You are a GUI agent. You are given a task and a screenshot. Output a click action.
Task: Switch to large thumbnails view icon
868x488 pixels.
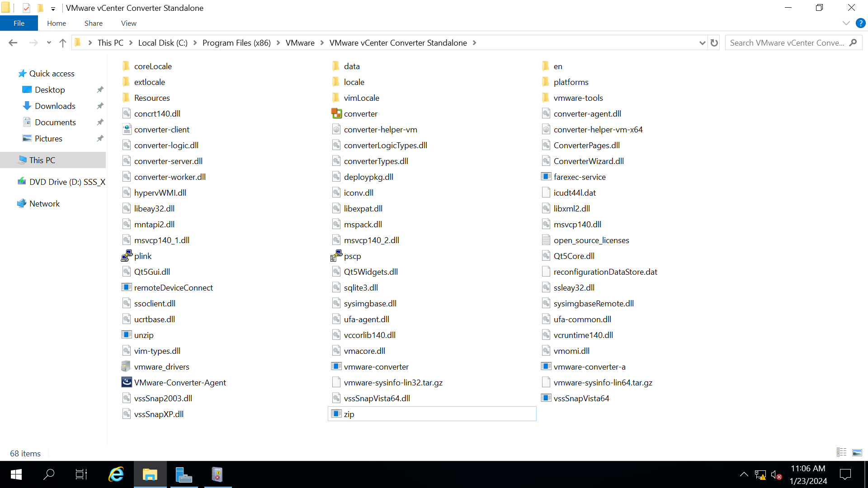coord(857,452)
